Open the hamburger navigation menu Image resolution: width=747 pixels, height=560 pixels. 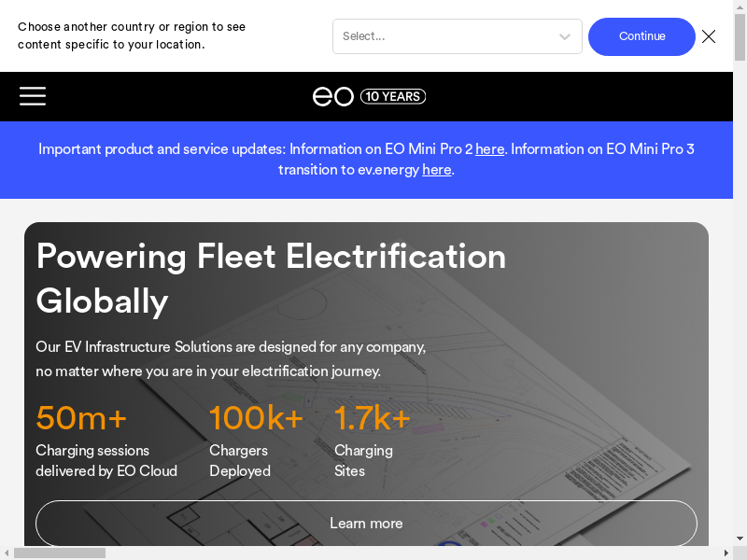[33, 96]
